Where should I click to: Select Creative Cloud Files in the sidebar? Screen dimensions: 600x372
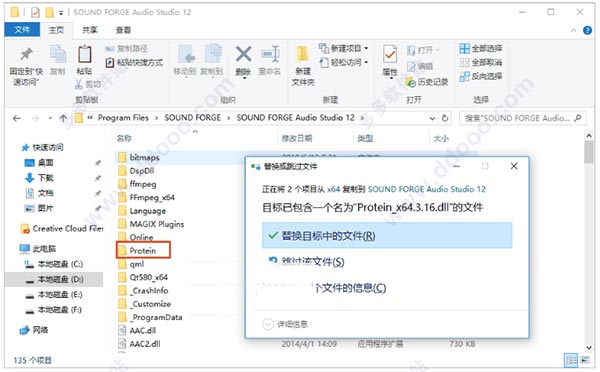point(62,229)
